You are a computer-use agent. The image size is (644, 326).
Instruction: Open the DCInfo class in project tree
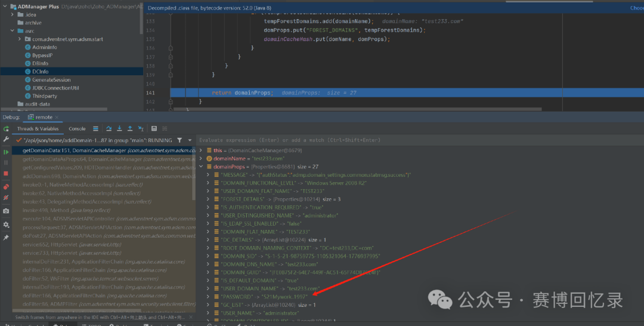click(x=41, y=72)
